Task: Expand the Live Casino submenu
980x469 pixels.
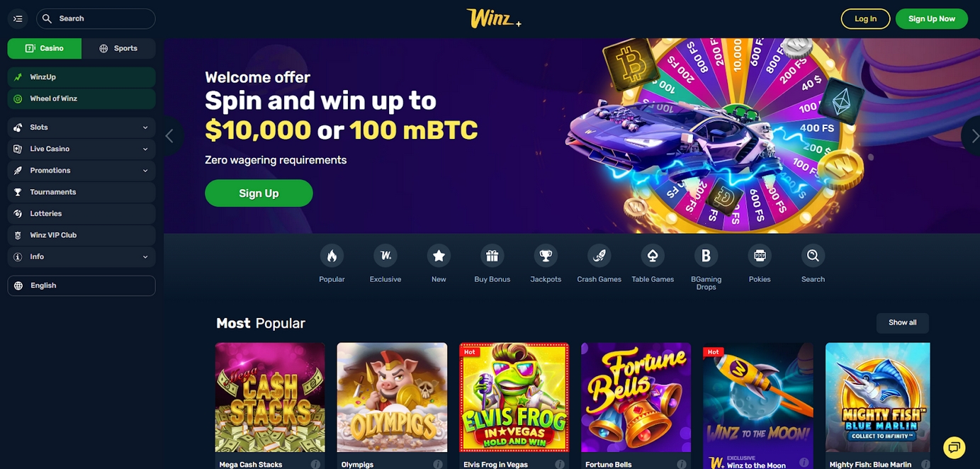Action: pyautogui.click(x=81, y=149)
